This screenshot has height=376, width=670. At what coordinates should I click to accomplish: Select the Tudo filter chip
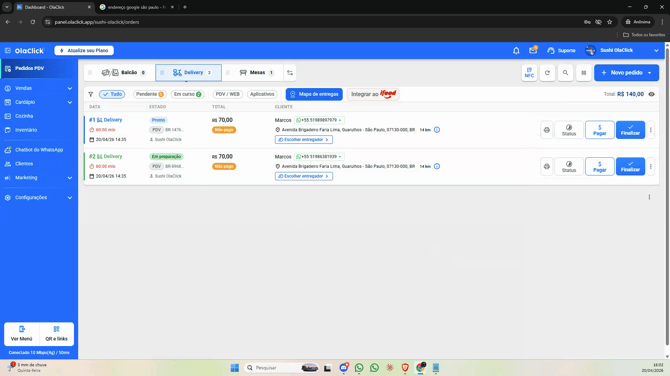(112, 94)
